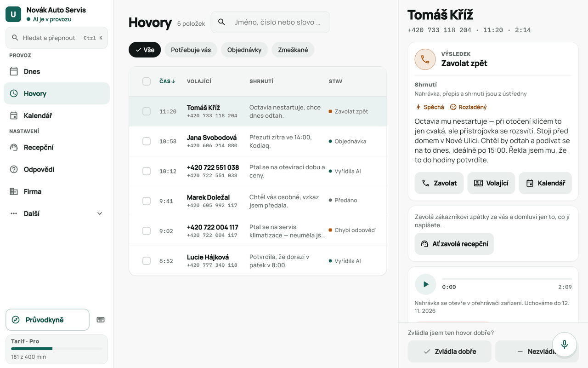The height and width of the screenshot is (368, 588).
Task: Select the Hovory sidebar item
Action: [x=57, y=93]
